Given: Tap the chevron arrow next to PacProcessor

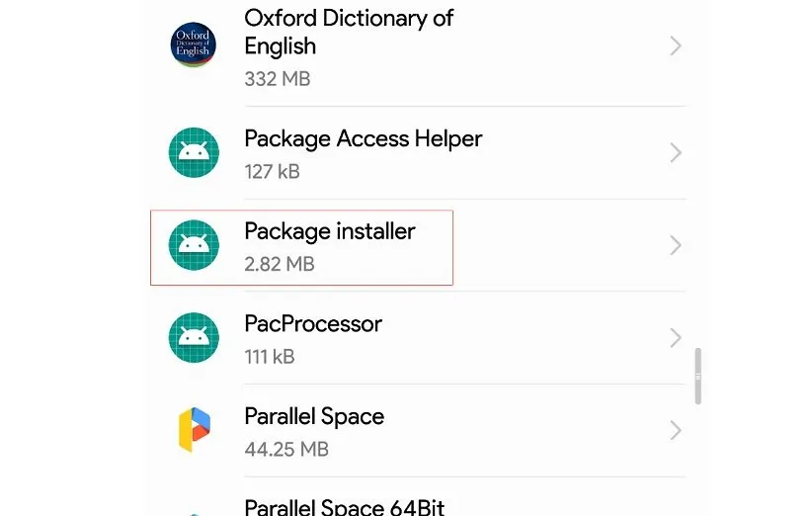Looking at the screenshot, I should pyautogui.click(x=676, y=338).
